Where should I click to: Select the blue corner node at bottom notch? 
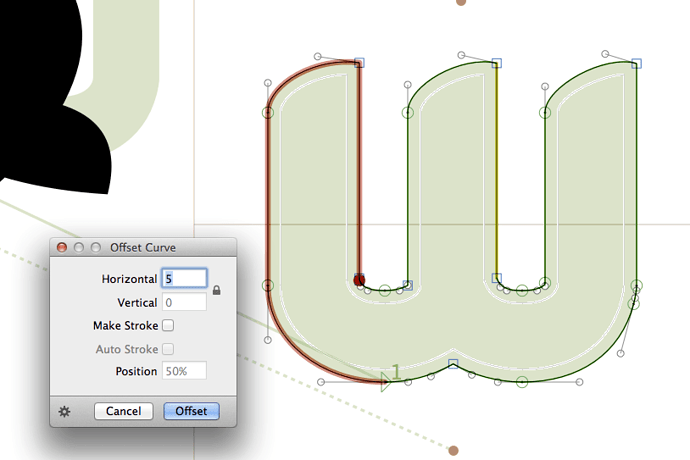click(453, 363)
